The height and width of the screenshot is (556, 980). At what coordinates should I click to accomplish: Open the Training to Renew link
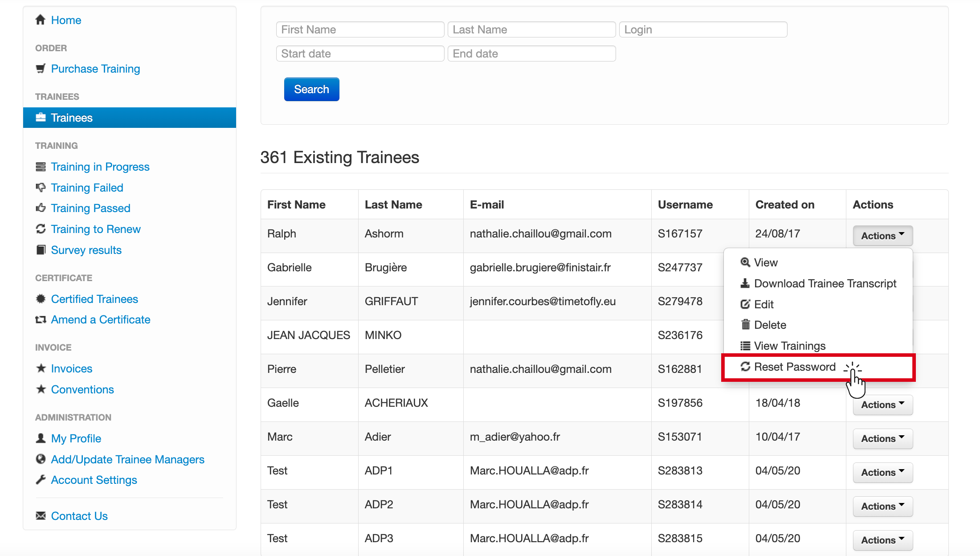[x=96, y=229]
